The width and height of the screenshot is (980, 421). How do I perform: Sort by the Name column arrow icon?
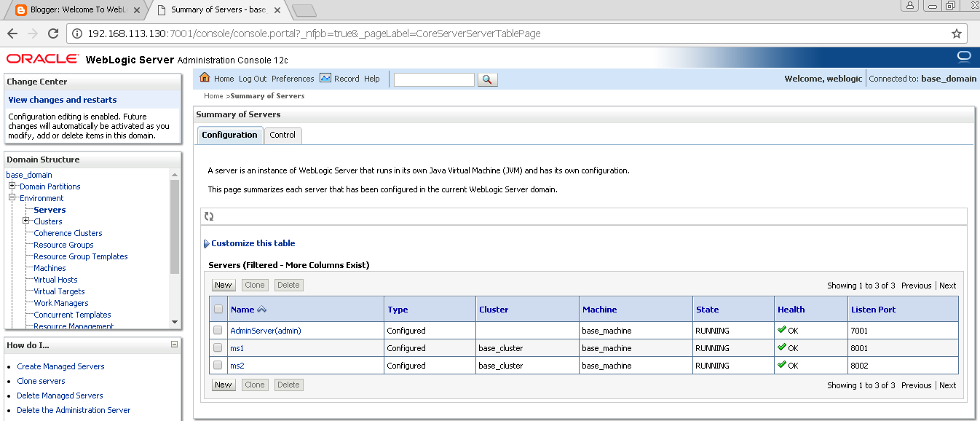tap(262, 310)
